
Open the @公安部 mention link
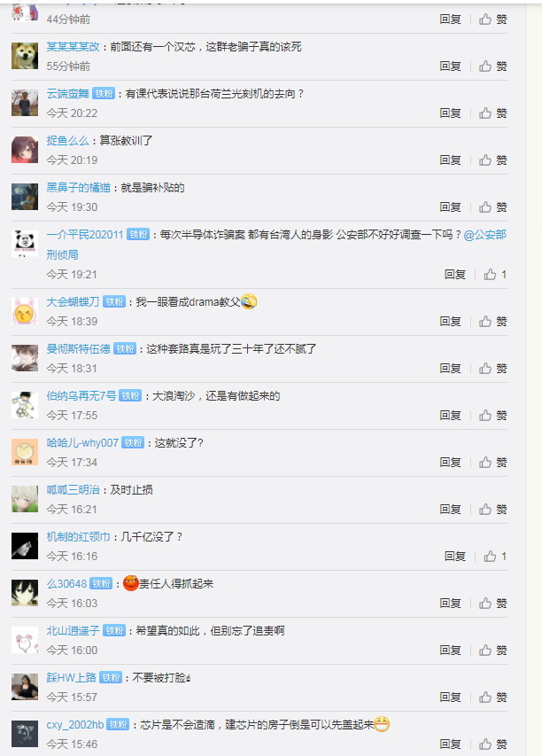pyautogui.click(x=484, y=235)
